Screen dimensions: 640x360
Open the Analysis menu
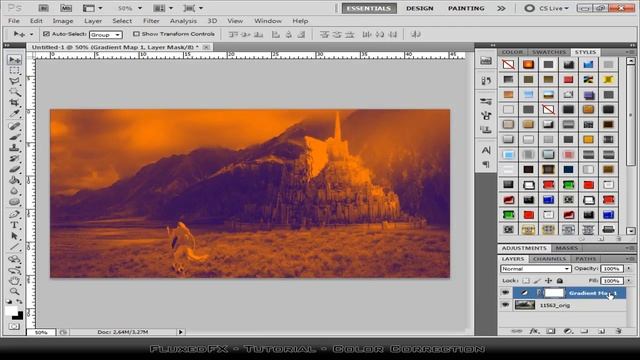tap(183, 21)
